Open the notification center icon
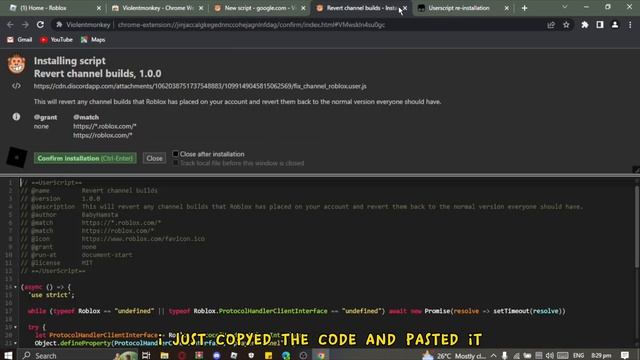Viewport: 640px width, 360px height. point(625,355)
